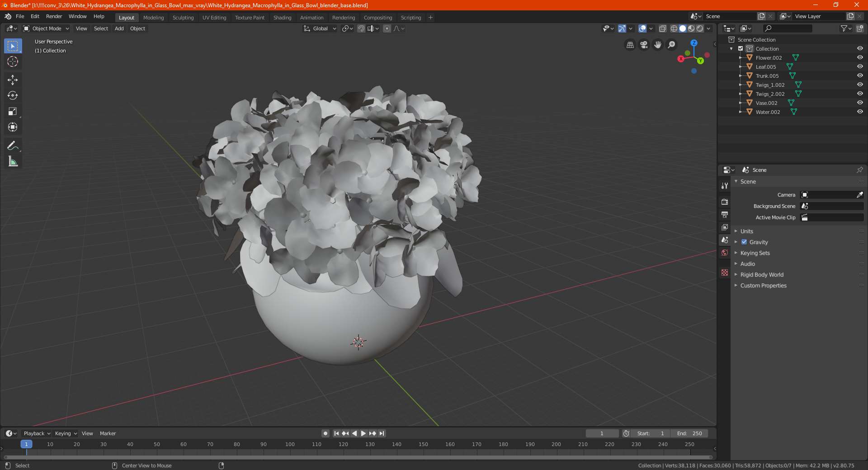
Task: Open the Add menu in viewport header
Action: point(119,28)
